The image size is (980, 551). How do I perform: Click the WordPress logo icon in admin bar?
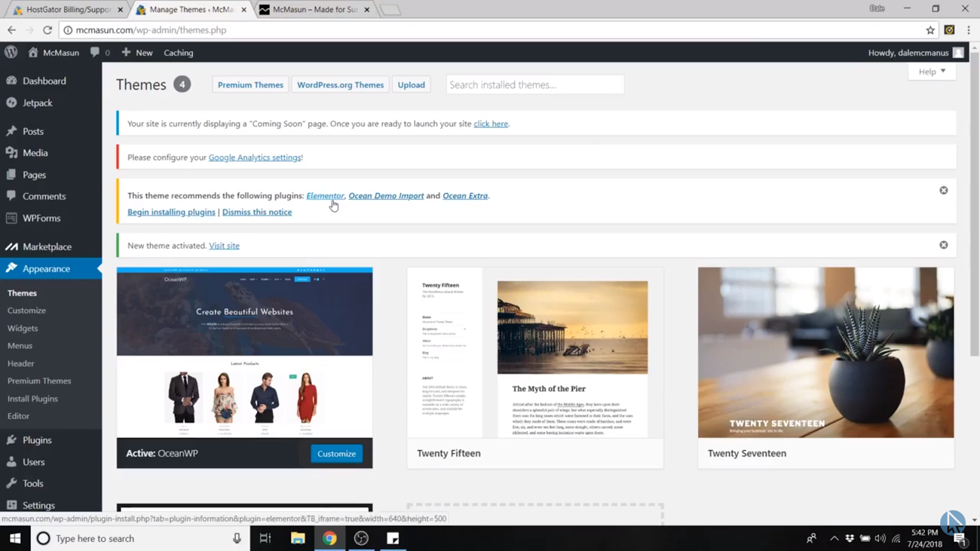click(11, 53)
